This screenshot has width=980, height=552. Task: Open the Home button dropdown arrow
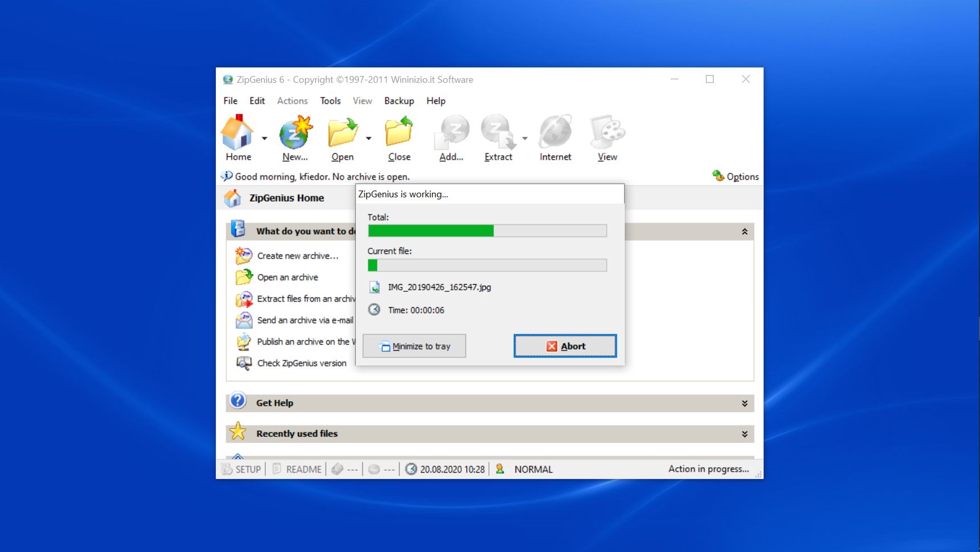point(264,139)
